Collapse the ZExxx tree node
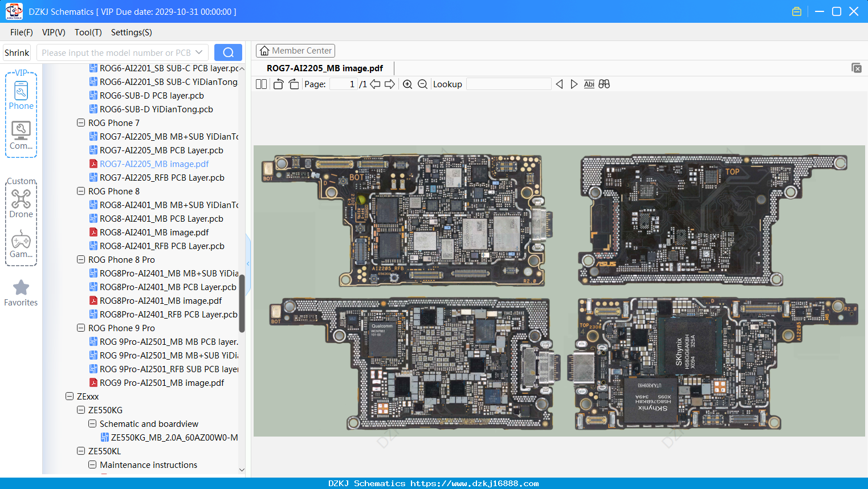Screen dimensions: 868x489 [x=70, y=397]
